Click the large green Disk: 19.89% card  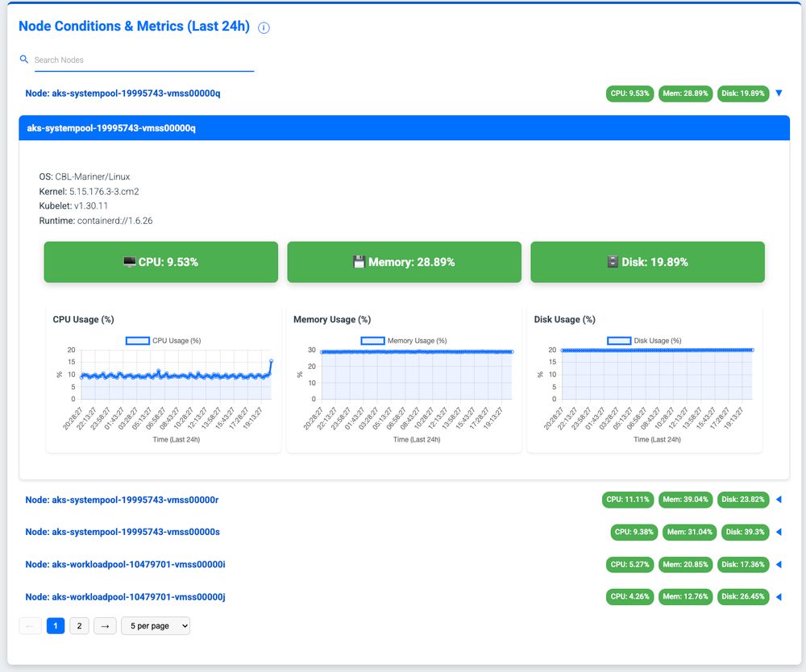648,262
